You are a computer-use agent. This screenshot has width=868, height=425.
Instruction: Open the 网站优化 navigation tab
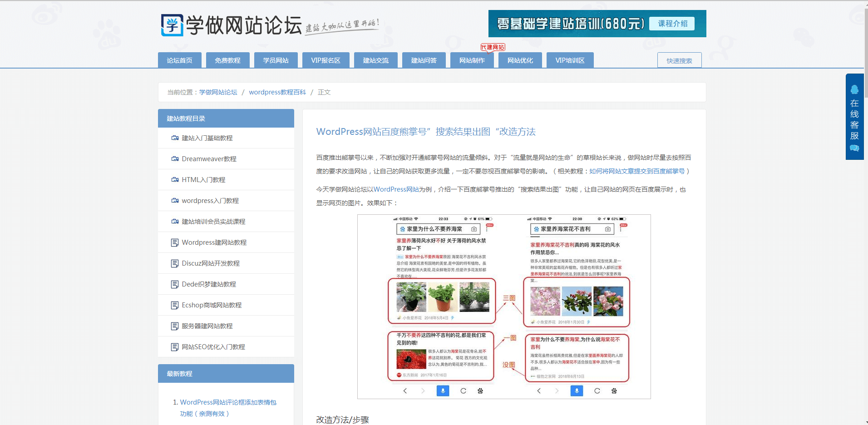click(520, 60)
